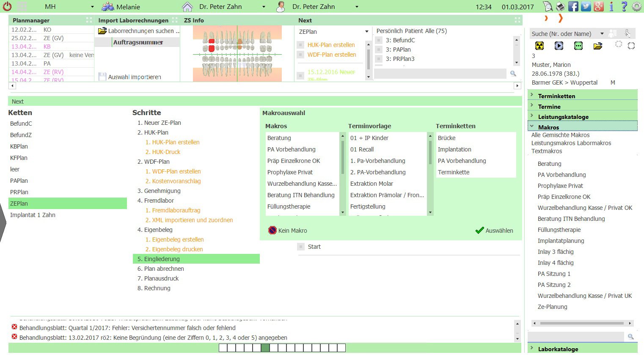Open the Google+ icon
Screen dimensions: 644x355
point(598,6)
